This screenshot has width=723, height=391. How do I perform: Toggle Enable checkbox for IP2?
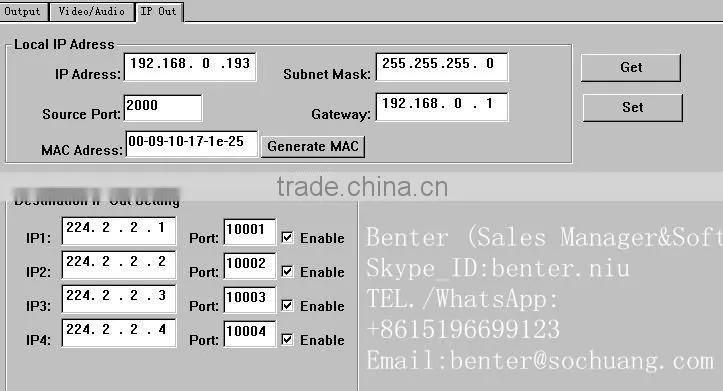click(287, 272)
